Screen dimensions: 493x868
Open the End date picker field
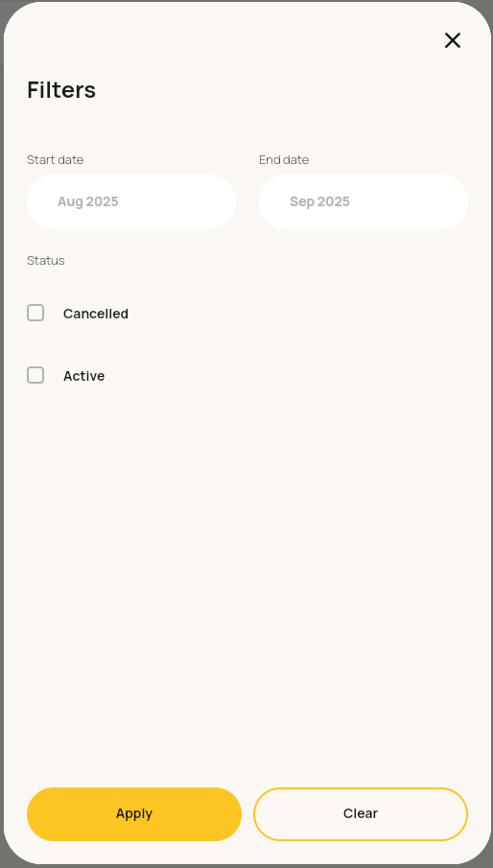pos(363,201)
